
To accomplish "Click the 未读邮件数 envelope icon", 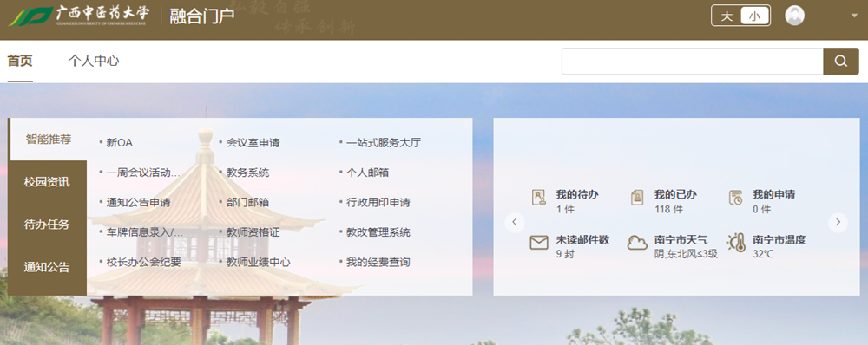I will coord(539,243).
